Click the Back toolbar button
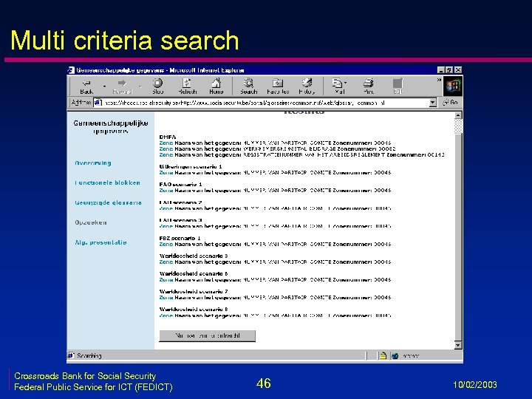The width and height of the screenshot is (532, 399). 87,86
